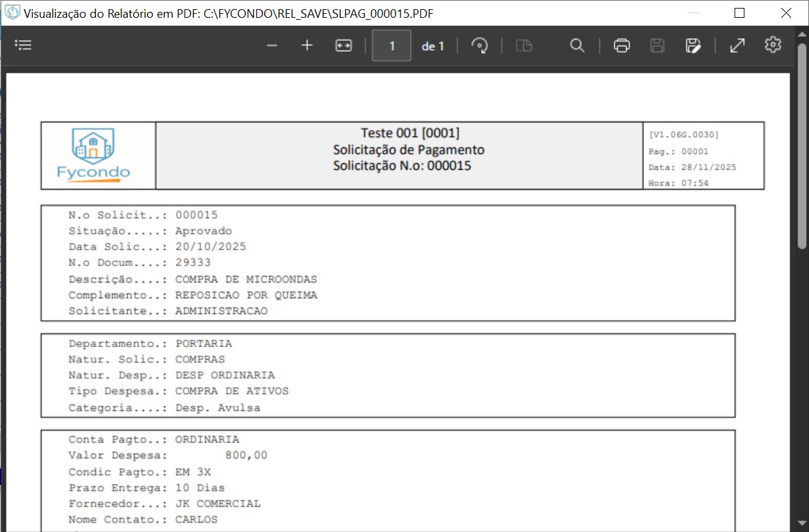Click the save floppy disk icon
809x532 pixels.
(x=657, y=45)
